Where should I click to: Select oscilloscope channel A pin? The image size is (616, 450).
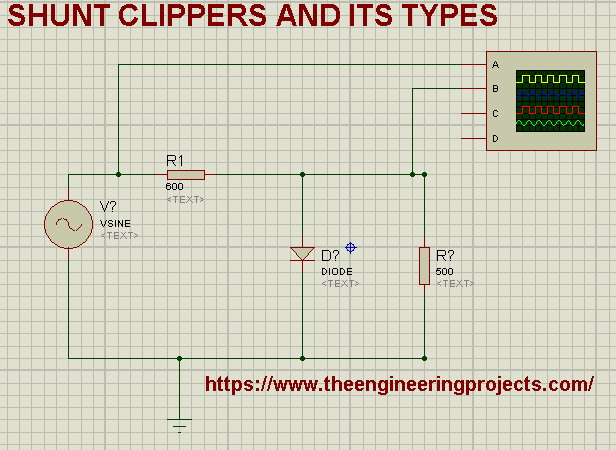click(474, 64)
